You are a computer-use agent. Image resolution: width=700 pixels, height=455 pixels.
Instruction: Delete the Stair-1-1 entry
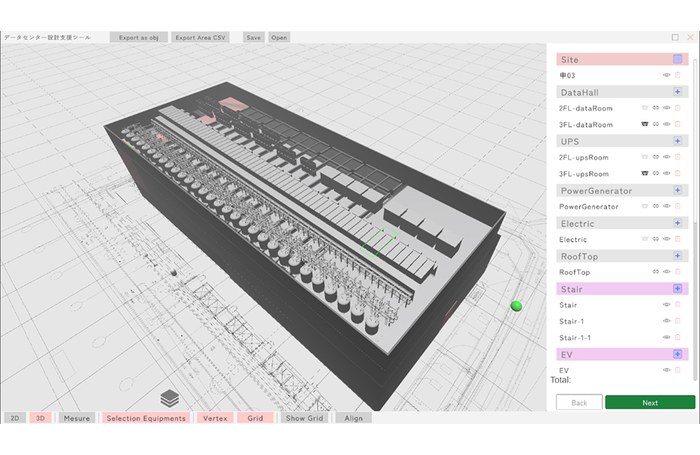678,337
